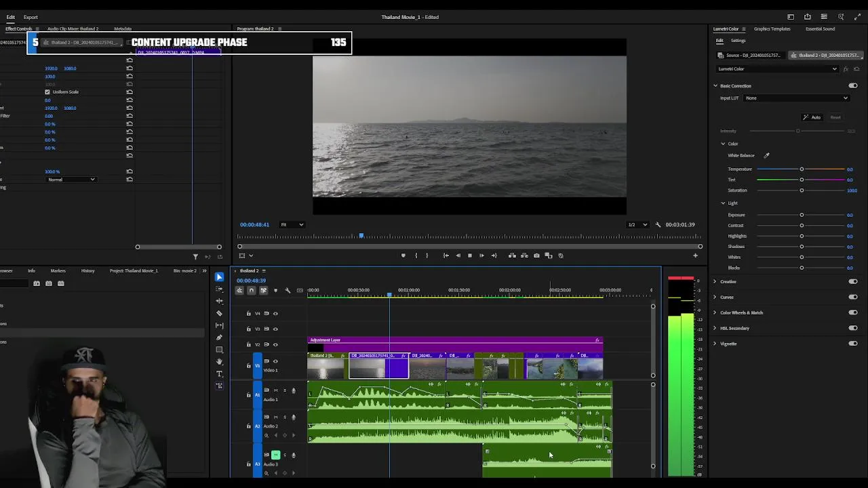868x488 pixels.
Task: Toggle the Curves section switch
Action: point(853,297)
